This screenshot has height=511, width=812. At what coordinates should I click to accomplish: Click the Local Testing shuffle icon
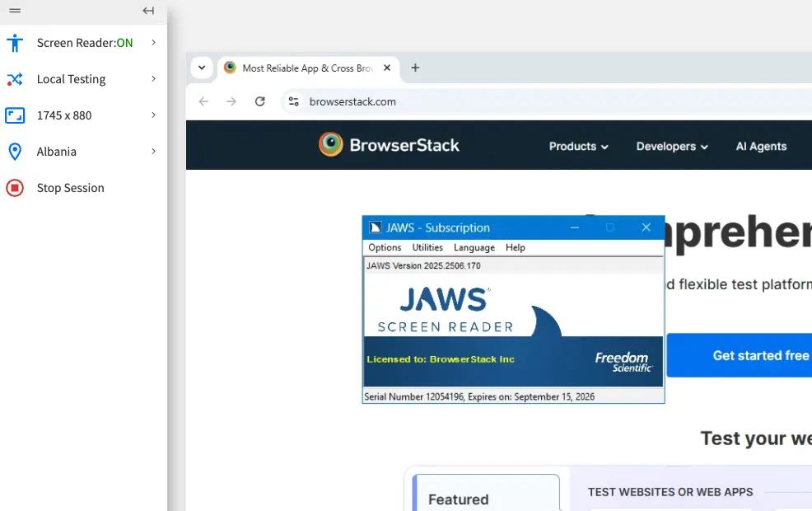pyautogui.click(x=15, y=78)
